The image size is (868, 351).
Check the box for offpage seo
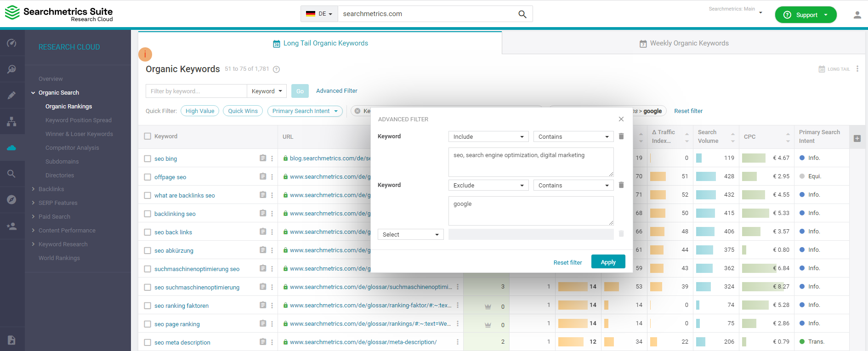tap(148, 177)
